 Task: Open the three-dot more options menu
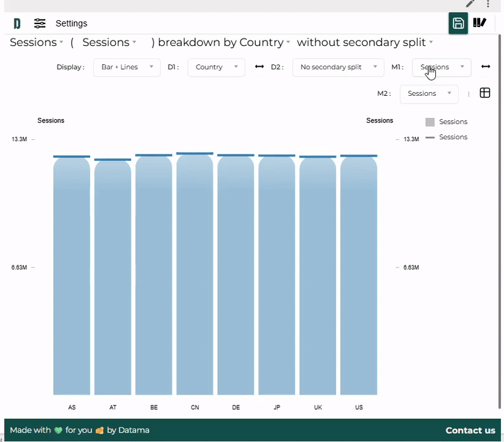tap(488, 4)
